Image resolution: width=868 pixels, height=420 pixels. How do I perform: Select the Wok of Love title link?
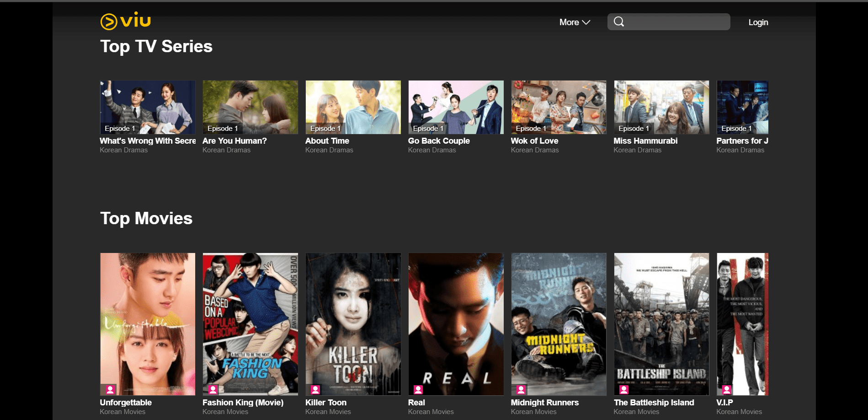coord(534,141)
